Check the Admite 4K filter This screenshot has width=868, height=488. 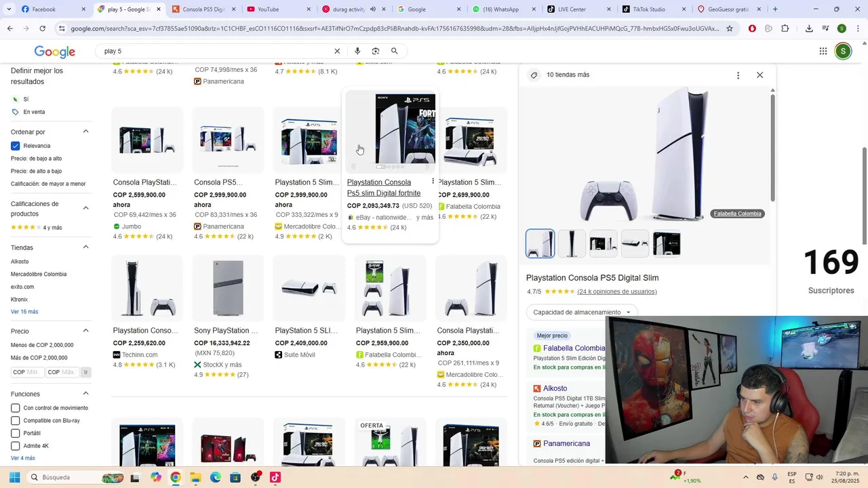(16, 446)
